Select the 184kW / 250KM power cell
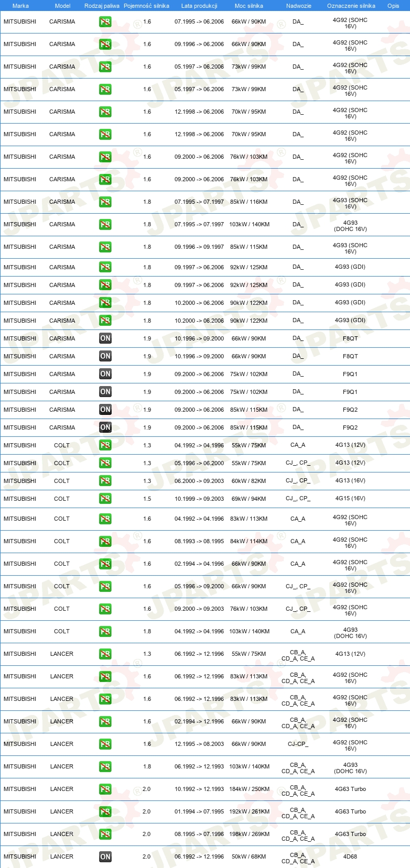This screenshot has width=410, height=868. coord(249,789)
